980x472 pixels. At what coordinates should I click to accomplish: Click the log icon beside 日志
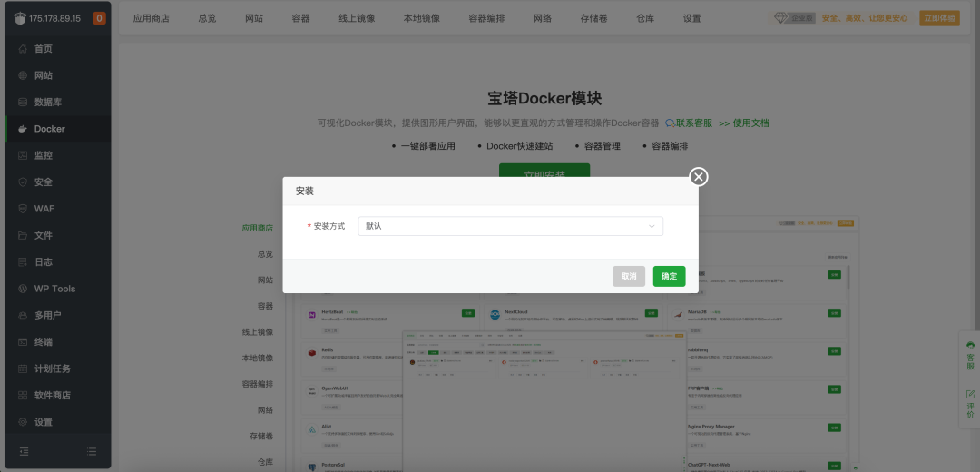click(x=23, y=262)
